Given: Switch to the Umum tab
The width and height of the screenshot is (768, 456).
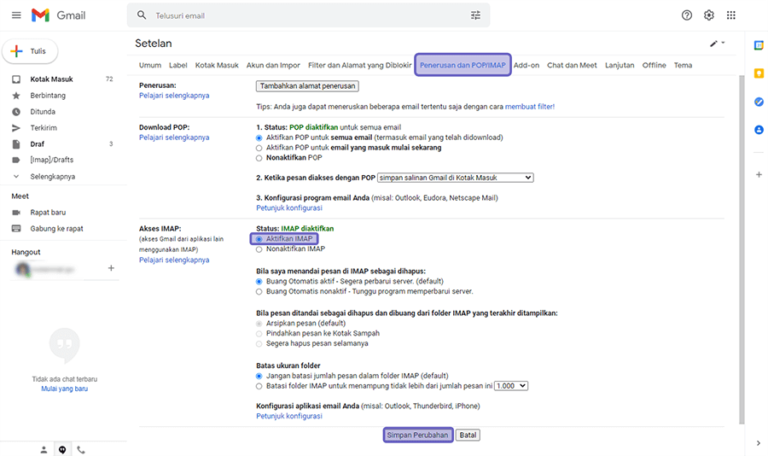Looking at the screenshot, I should (x=150, y=65).
